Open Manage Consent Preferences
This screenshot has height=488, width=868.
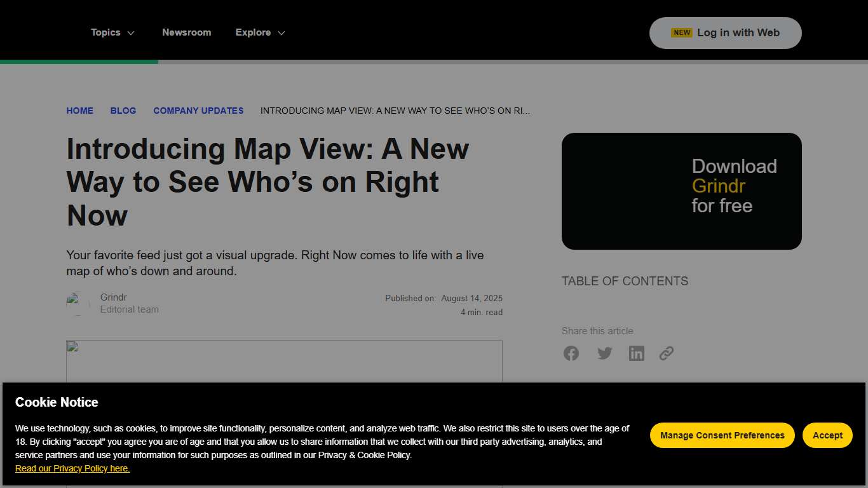click(x=722, y=435)
